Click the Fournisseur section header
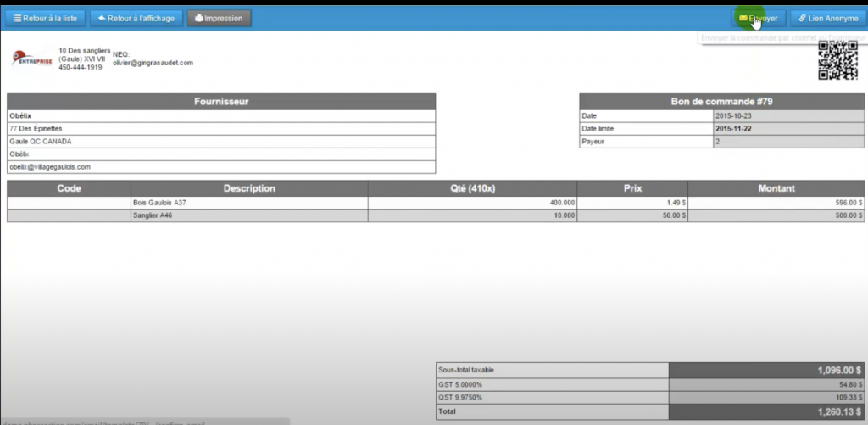This screenshot has height=425, width=868. coord(221,101)
